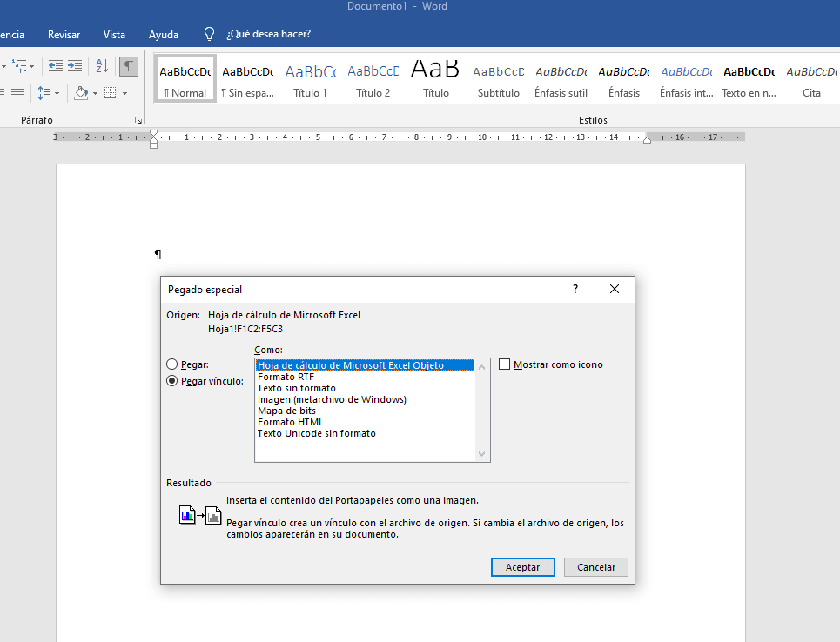Apply shading with the paint bucket icon
Screen dimensions: 840x642
80,93
